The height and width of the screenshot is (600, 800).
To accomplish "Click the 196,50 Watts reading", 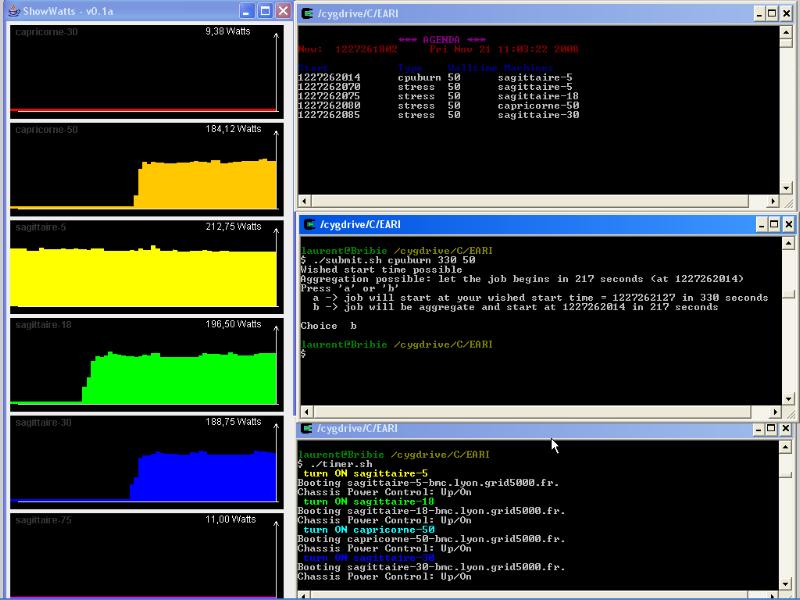I will 233,324.
